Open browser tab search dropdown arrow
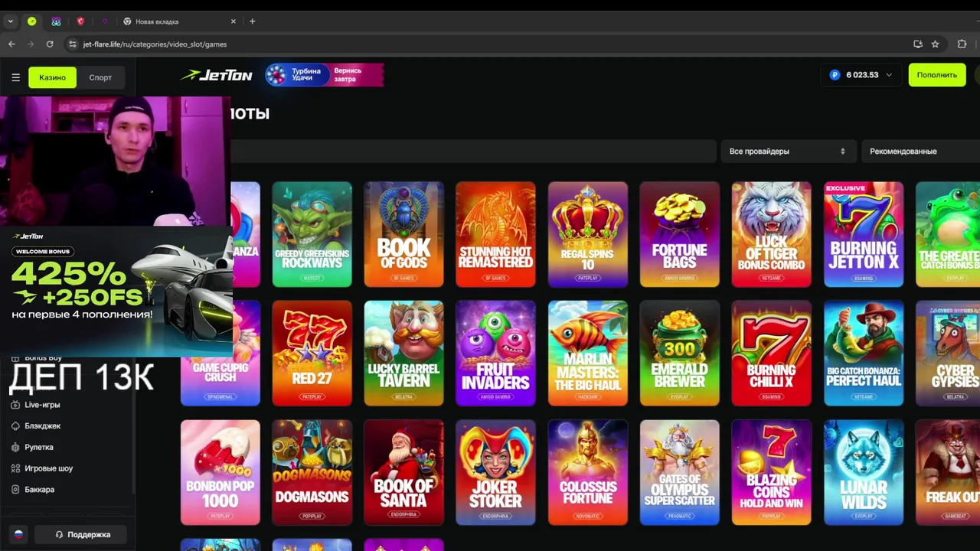Screen dimensions: 980x551 pos(10,21)
